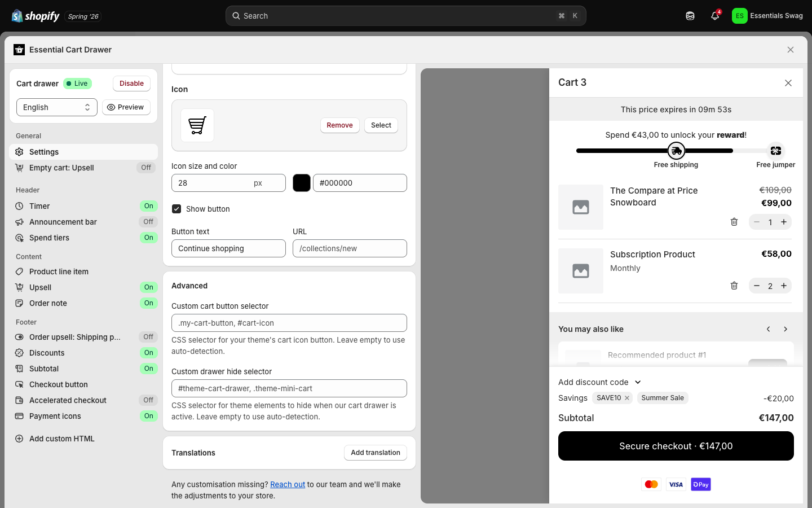This screenshot has height=508, width=812.
Task: Open the Subtotal section
Action: [83, 369]
